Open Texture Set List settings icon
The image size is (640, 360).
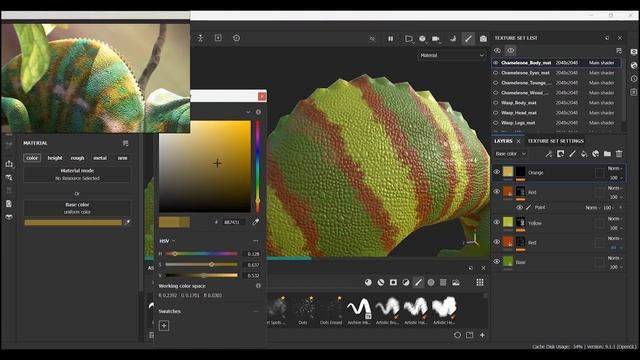coord(619,51)
